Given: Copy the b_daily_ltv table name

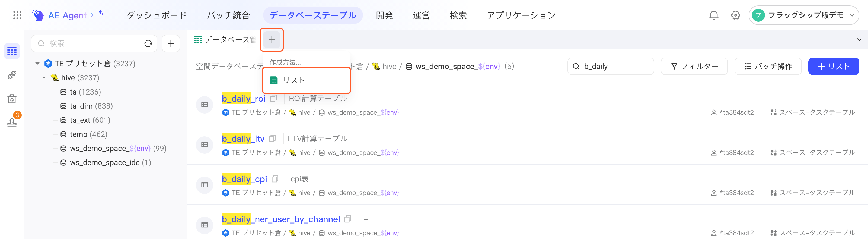Looking at the screenshot, I should point(272,139).
